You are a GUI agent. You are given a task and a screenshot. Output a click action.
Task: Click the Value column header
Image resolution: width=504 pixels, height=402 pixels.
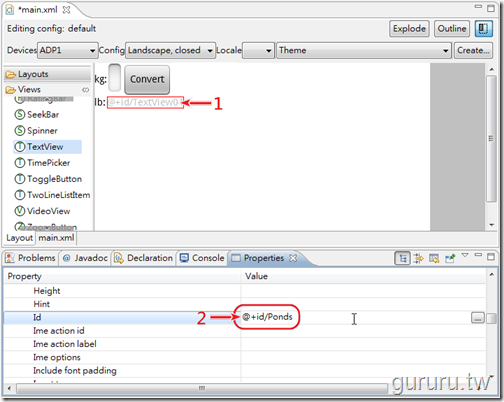(363, 276)
